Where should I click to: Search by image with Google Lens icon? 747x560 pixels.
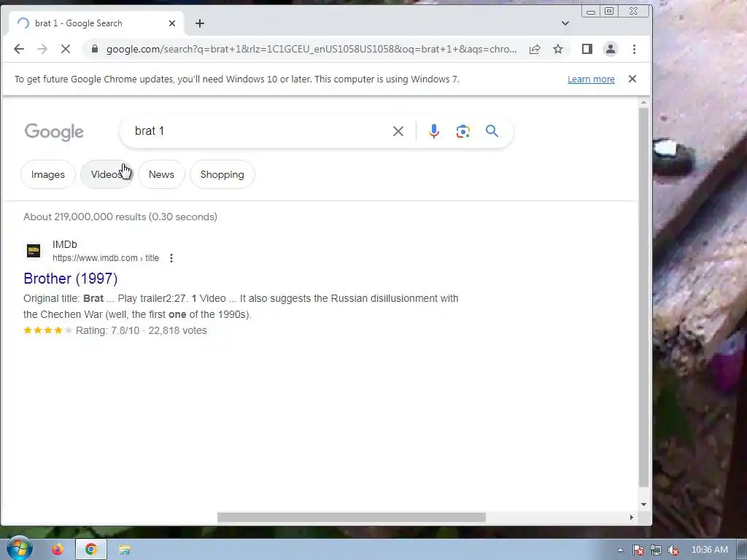[x=462, y=131]
